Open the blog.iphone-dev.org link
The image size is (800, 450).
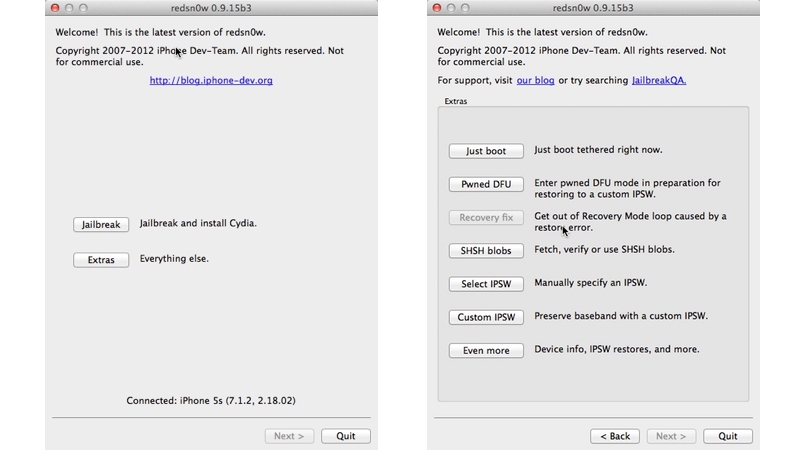(x=211, y=80)
